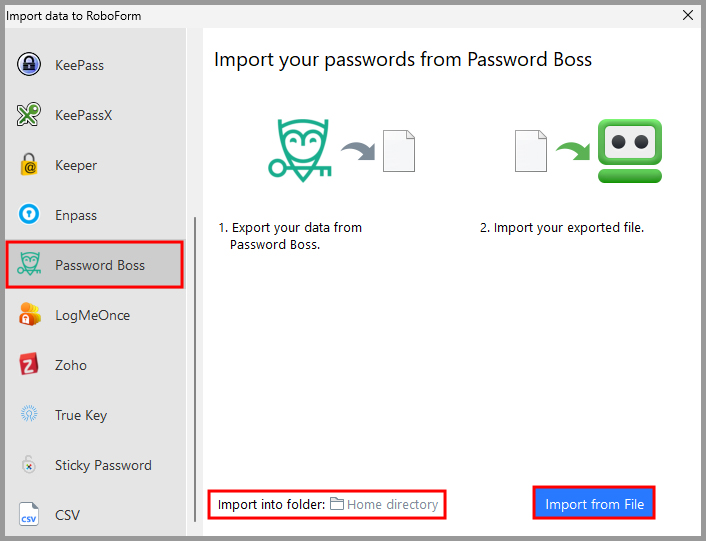Viewport: 706px width, 541px height.
Task: Select Password Boss in the import list
Action: (x=99, y=265)
